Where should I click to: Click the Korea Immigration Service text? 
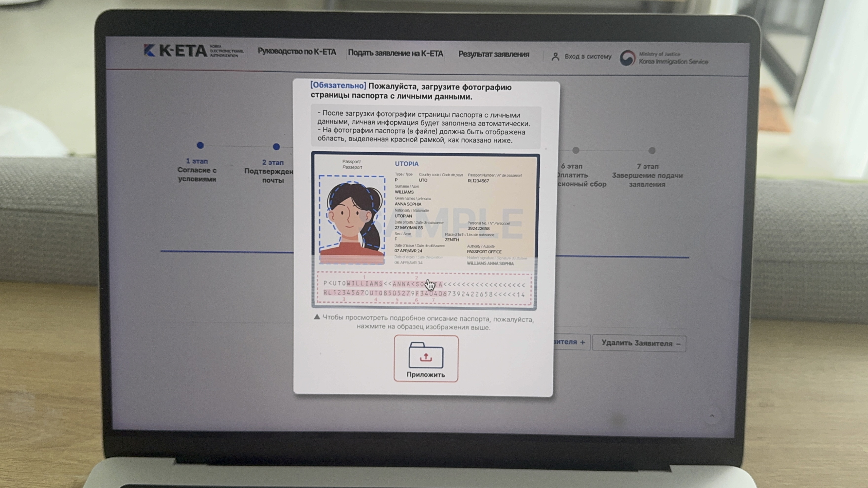[x=674, y=62]
